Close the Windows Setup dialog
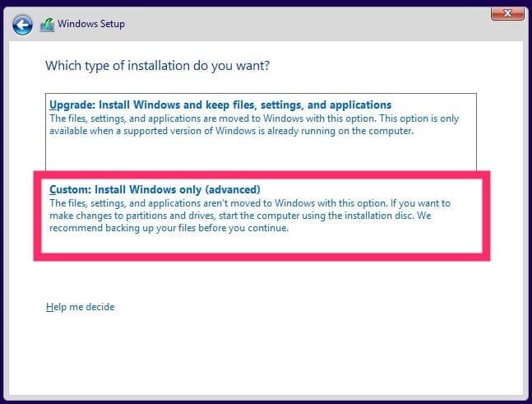The height and width of the screenshot is (404, 532). [x=507, y=12]
